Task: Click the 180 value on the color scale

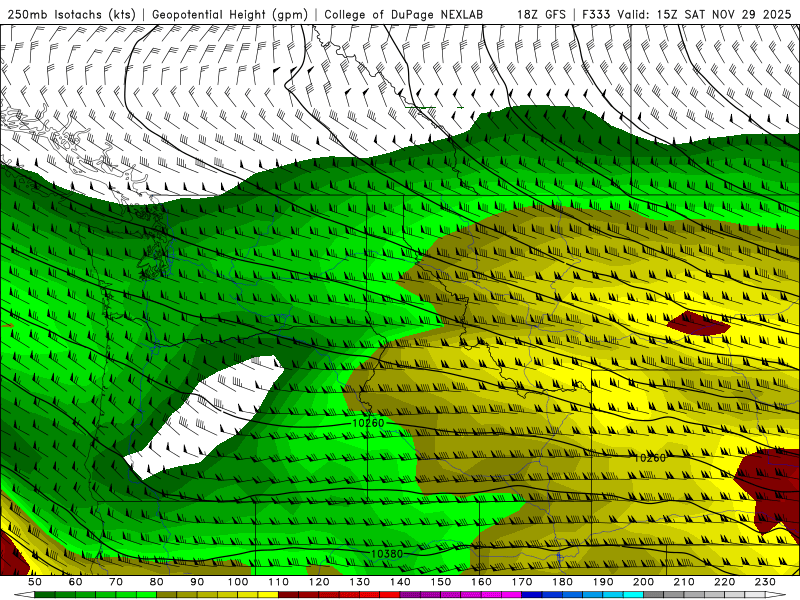Action: point(562,582)
